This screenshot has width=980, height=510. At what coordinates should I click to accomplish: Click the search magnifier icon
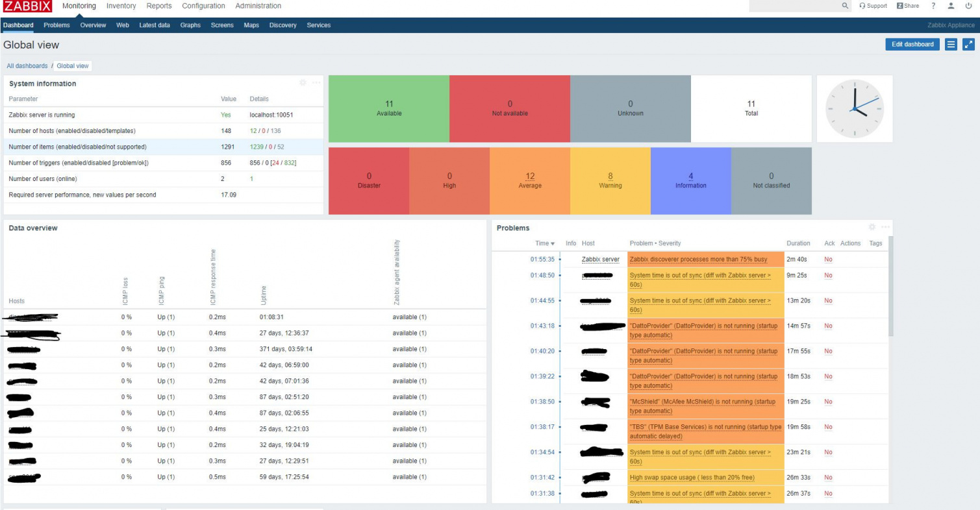845,6
